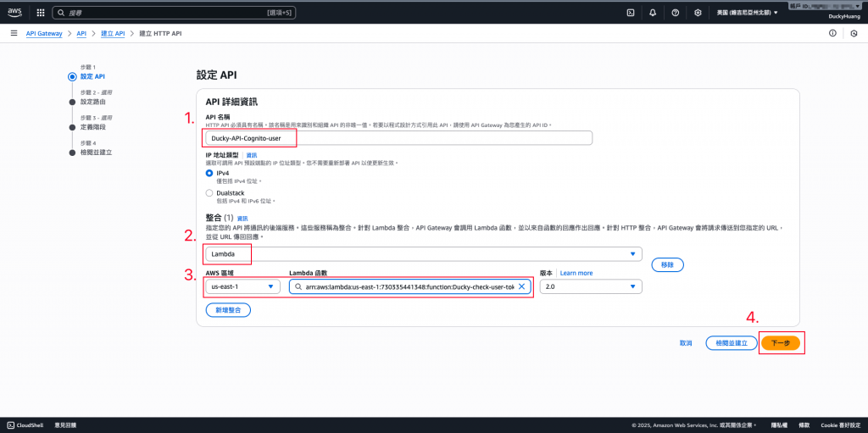
Task: Open the settings gear icon
Action: pos(698,12)
